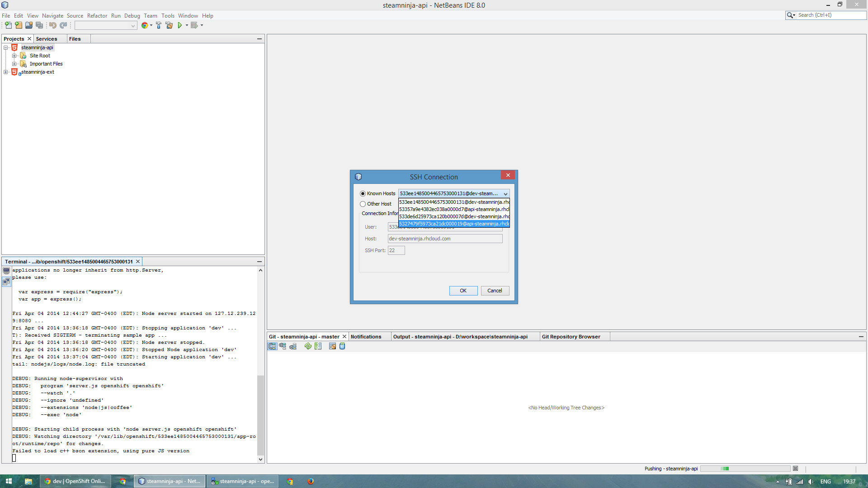Image resolution: width=868 pixels, height=488 pixels.
Task: Select the Known Hosts radio button
Action: (x=363, y=193)
